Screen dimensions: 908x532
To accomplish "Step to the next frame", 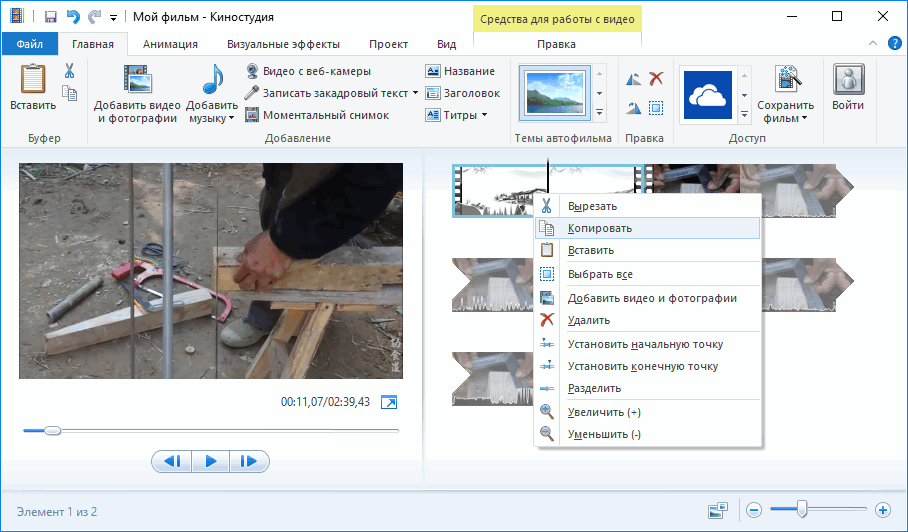I will pyautogui.click(x=249, y=461).
